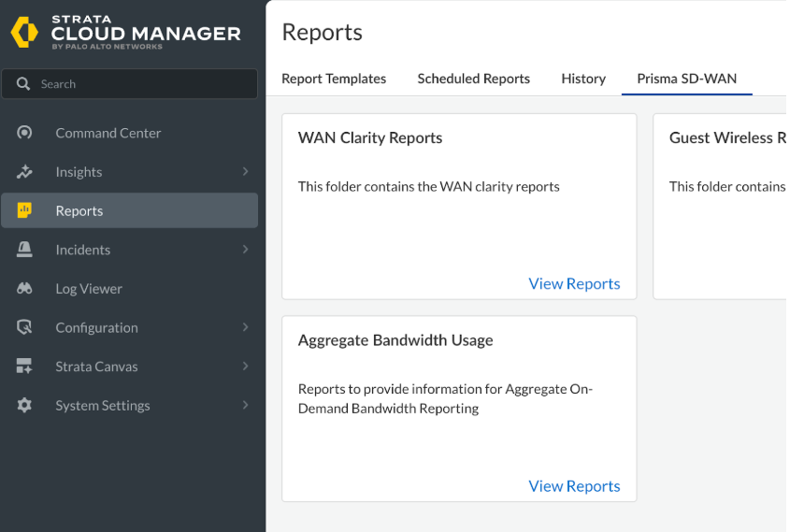The height and width of the screenshot is (532, 804).
Task: Expand the Incidents submenu chevron
Action: pos(245,250)
